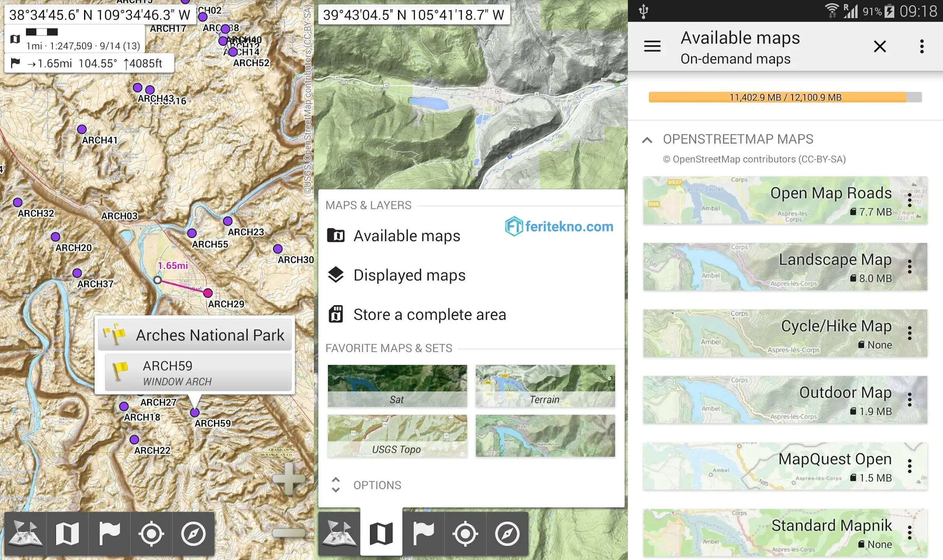Choose the USGS Topo favorite map thumbnail
This screenshot has height=560, width=943.
[x=397, y=436]
